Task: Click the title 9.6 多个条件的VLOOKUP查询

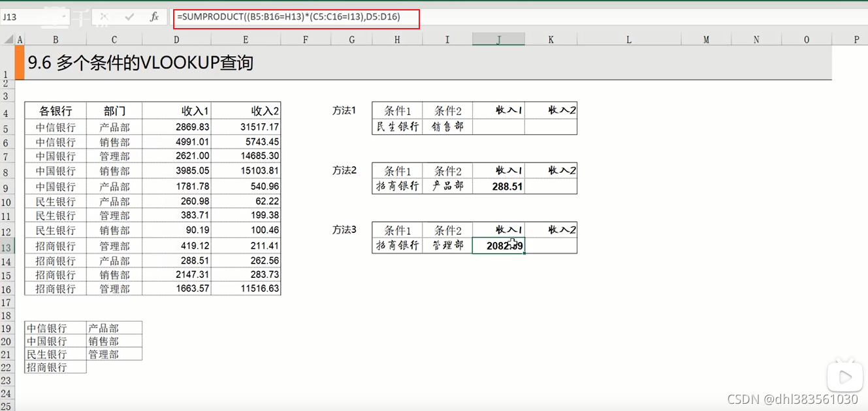Action: (x=140, y=63)
